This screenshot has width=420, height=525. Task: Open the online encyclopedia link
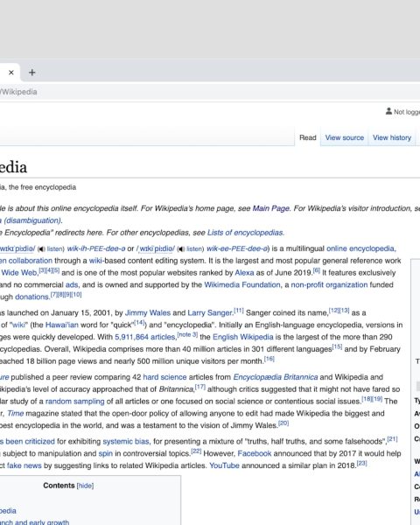click(x=361, y=248)
